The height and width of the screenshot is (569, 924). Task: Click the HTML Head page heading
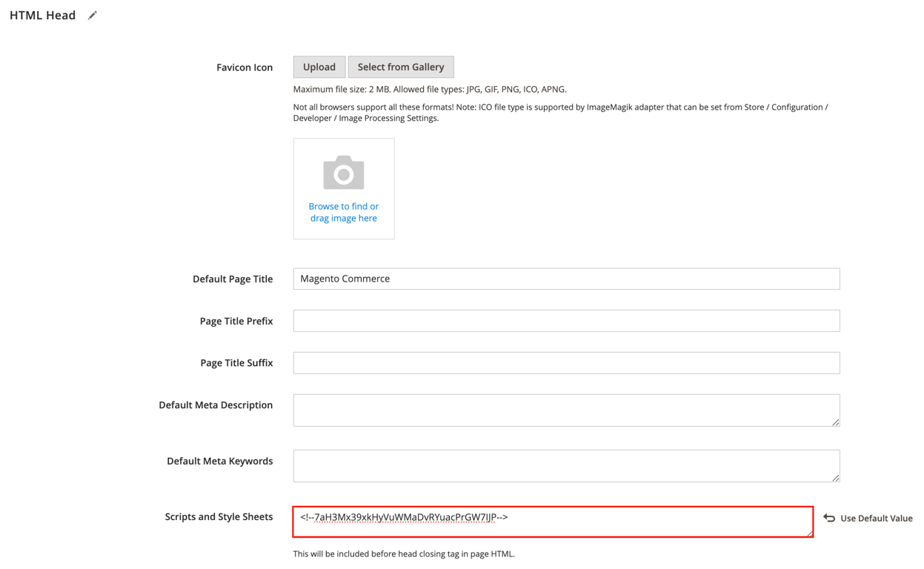point(42,14)
